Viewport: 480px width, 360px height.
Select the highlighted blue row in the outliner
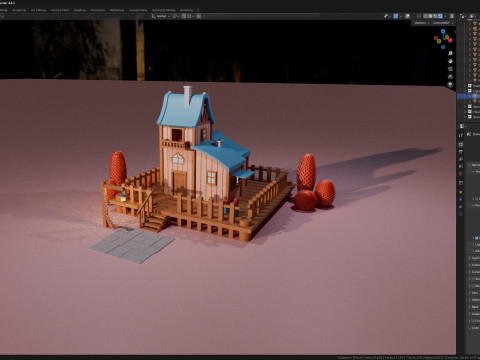point(469,96)
